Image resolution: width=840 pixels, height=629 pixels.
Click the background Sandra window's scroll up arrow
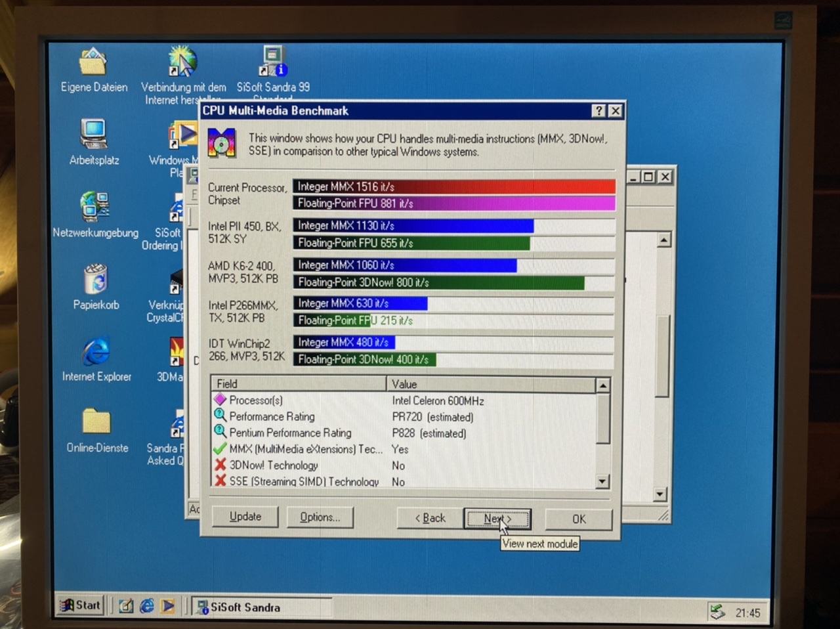coord(663,240)
